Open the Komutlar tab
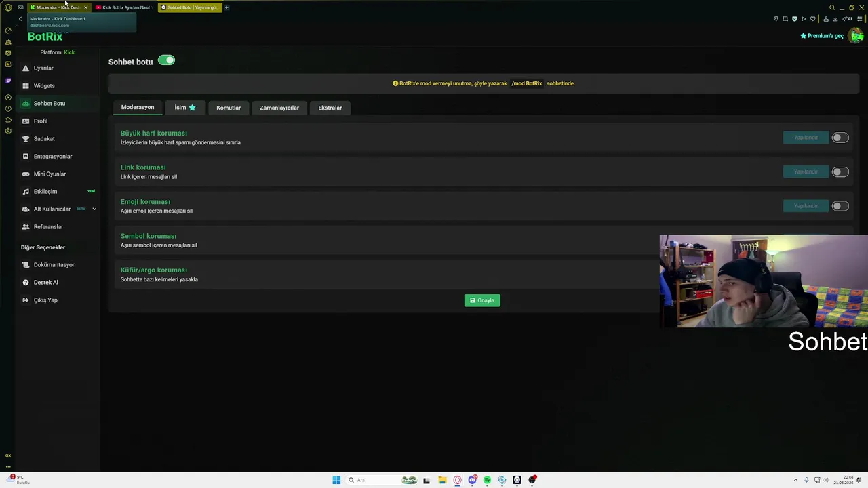This screenshot has height=488, width=868. [x=229, y=108]
